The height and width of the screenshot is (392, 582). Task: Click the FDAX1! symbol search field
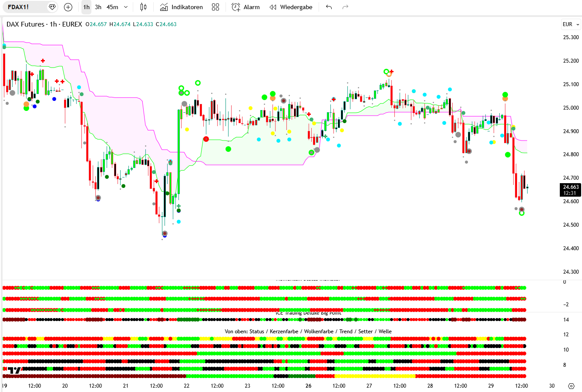[x=24, y=7]
